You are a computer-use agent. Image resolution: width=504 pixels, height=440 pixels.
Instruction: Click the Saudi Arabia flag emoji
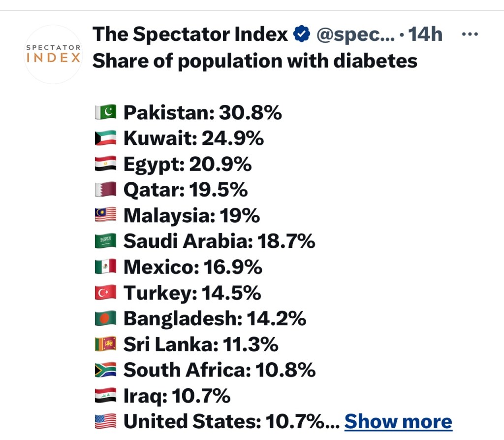click(105, 241)
